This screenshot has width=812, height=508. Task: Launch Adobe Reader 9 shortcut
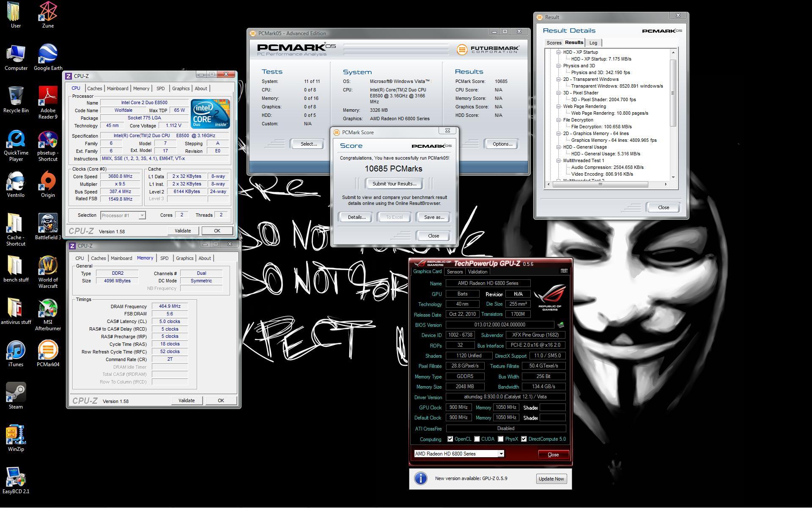(x=48, y=102)
